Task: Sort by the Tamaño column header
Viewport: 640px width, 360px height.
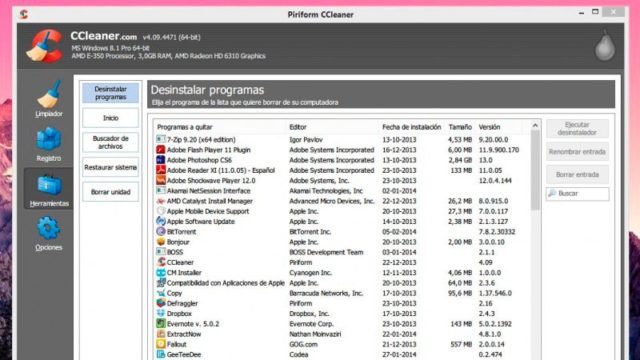Action: [x=460, y=127]
